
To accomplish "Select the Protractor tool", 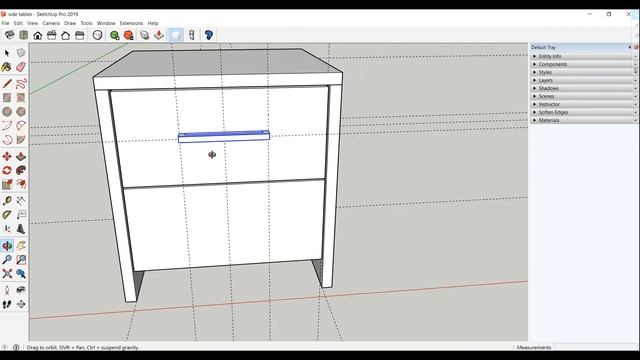I will pos(7,215).
